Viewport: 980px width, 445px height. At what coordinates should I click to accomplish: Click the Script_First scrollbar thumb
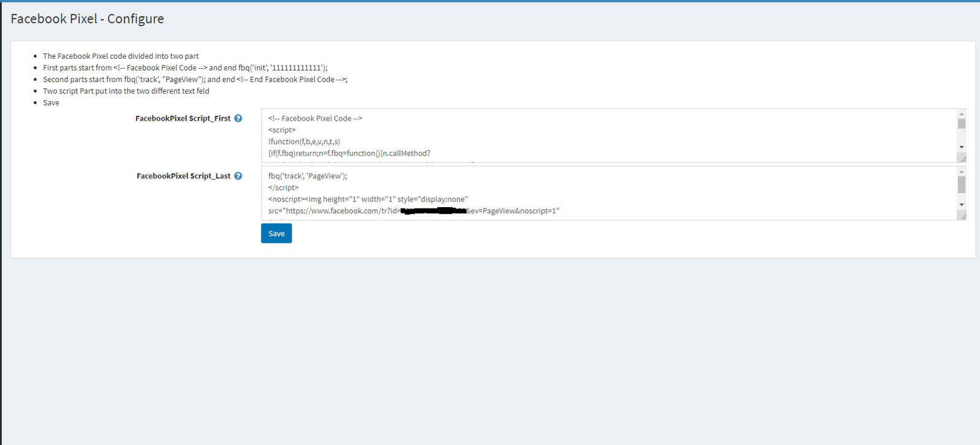[x=962, y=124]
